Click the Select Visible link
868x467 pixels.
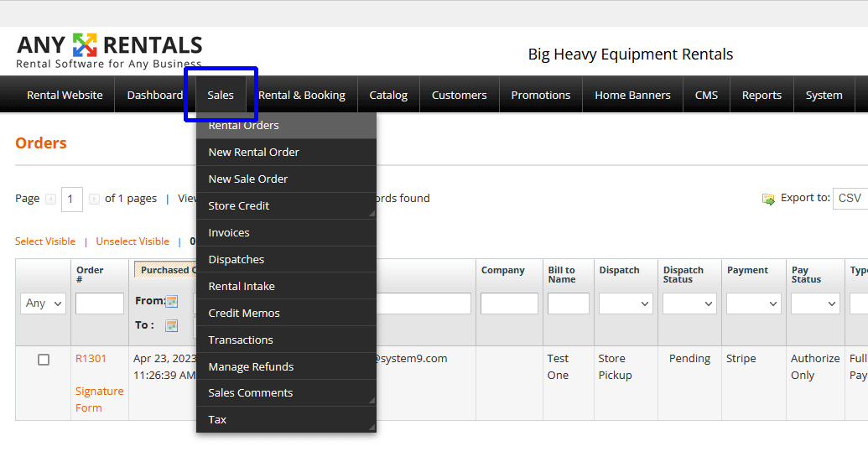point(45,241)
